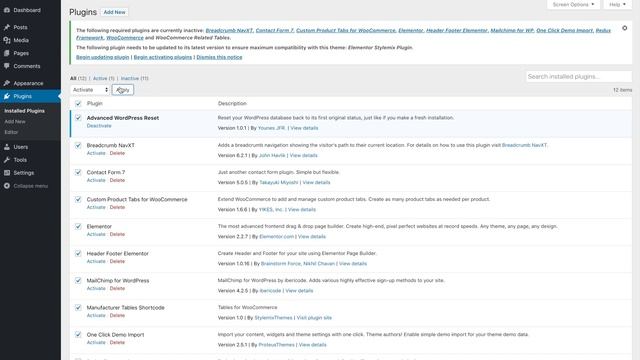Open Dashboard from the sidebar icon
Image resolution: width=640 pixels, height=360 pixels.
7,10
